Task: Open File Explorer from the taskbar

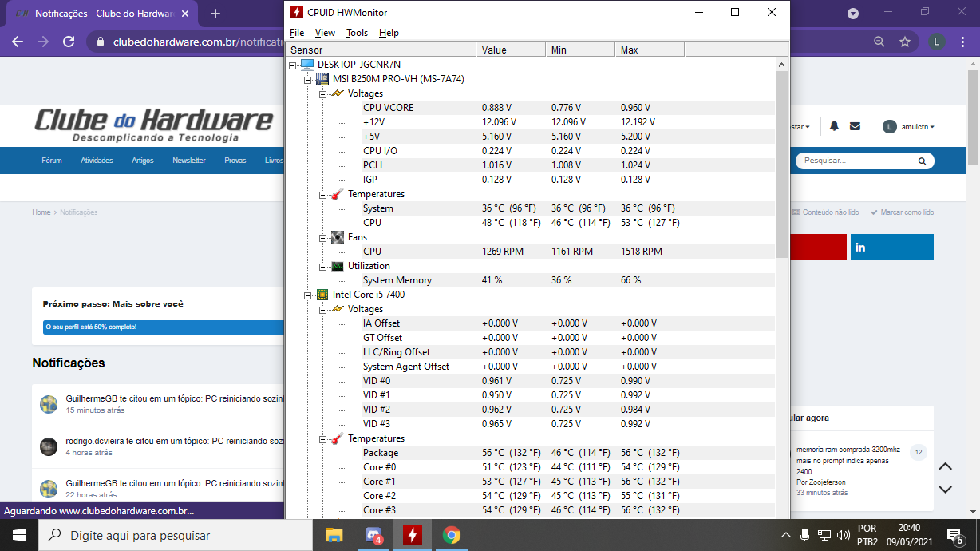Action: [x=334, y=536]
